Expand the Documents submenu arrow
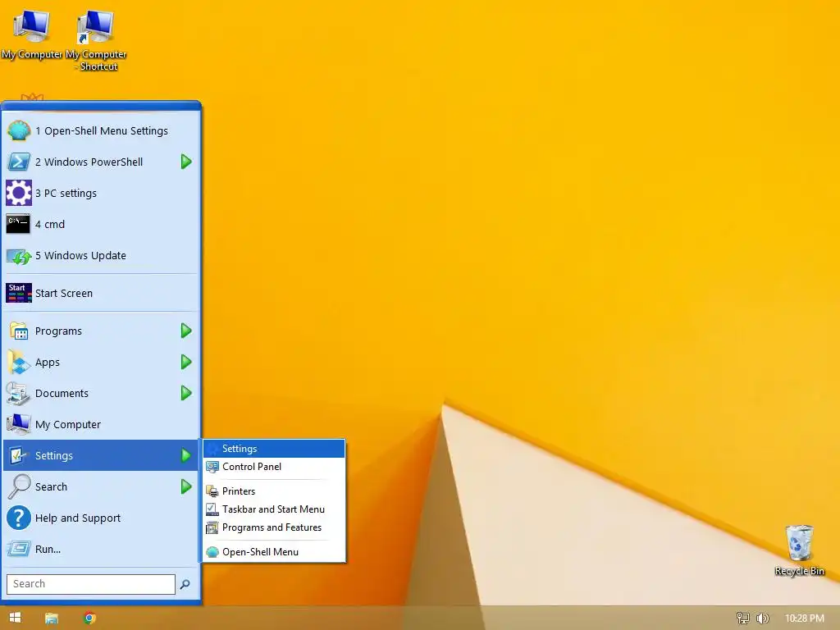This screenshot has height=630, width=840. click(186, 393)
